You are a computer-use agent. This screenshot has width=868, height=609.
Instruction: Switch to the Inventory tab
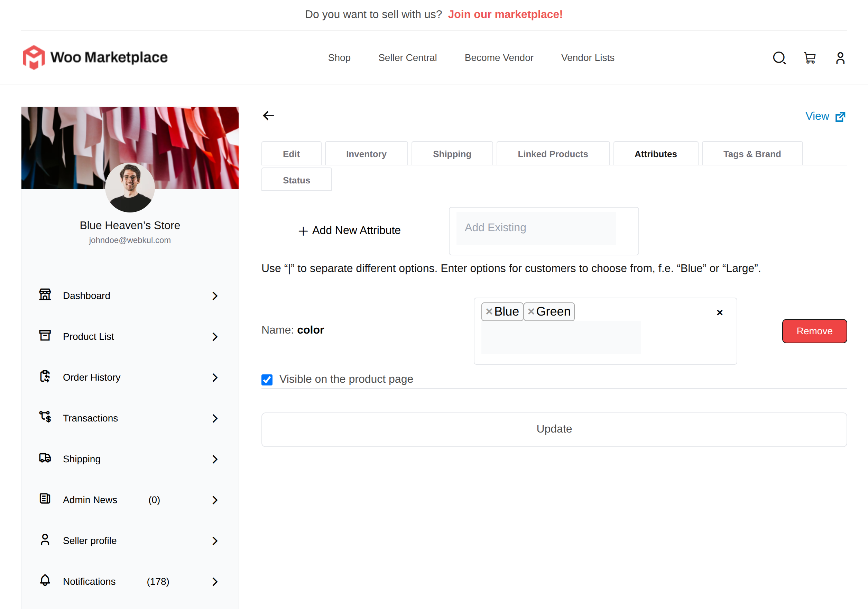point(366,154)
